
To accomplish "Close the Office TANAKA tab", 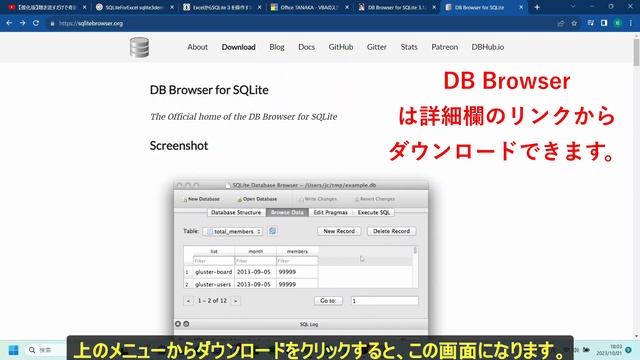I will (347, 7).
